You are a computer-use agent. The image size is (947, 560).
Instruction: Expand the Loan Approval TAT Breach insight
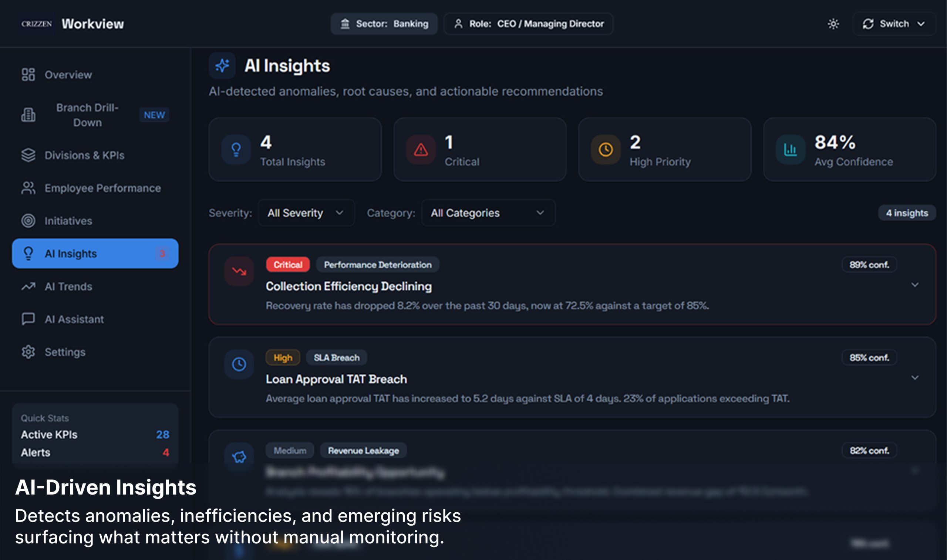point(914,377)
